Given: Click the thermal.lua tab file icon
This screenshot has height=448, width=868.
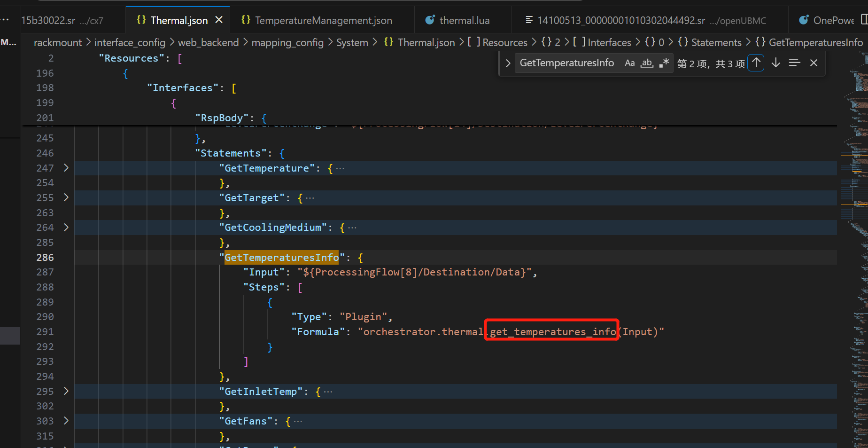Looking at the screenshot, I should (x=429, y=20).
